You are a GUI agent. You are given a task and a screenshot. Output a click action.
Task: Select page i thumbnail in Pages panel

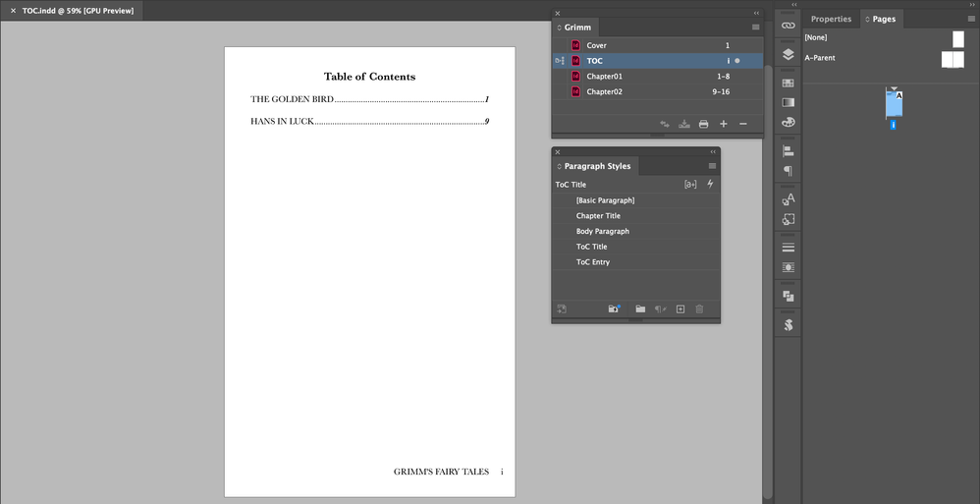(894, 104)
